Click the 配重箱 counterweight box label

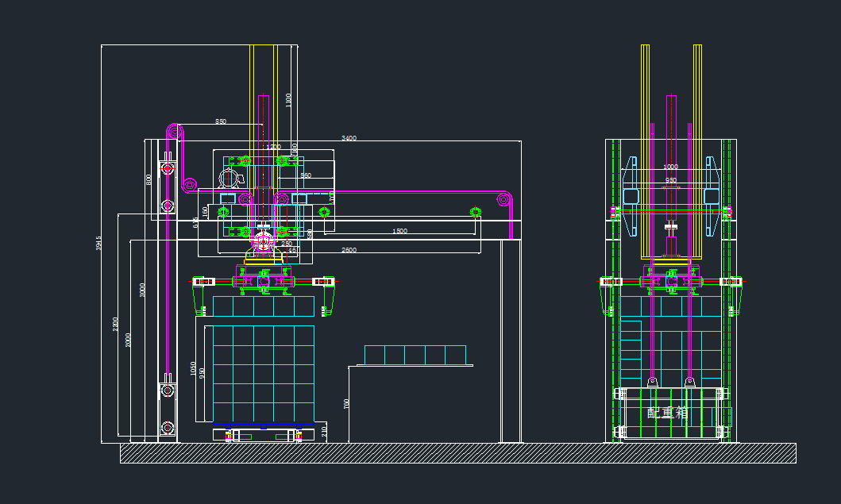pyautogui.click(x=668, y=413)
